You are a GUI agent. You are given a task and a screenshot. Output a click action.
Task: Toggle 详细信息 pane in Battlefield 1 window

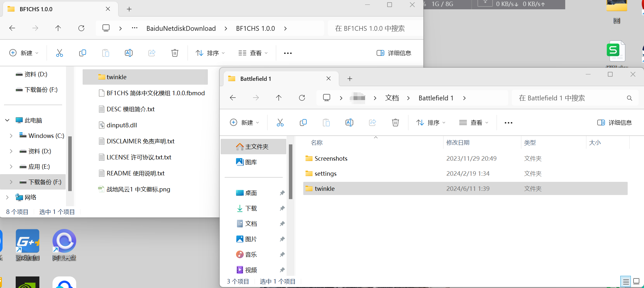click(x=615, y=123)
